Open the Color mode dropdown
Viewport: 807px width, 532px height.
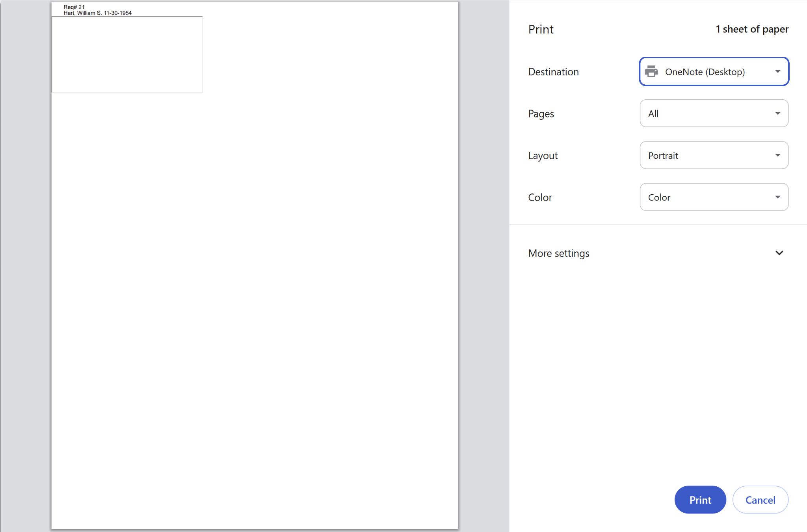[713, 197]
